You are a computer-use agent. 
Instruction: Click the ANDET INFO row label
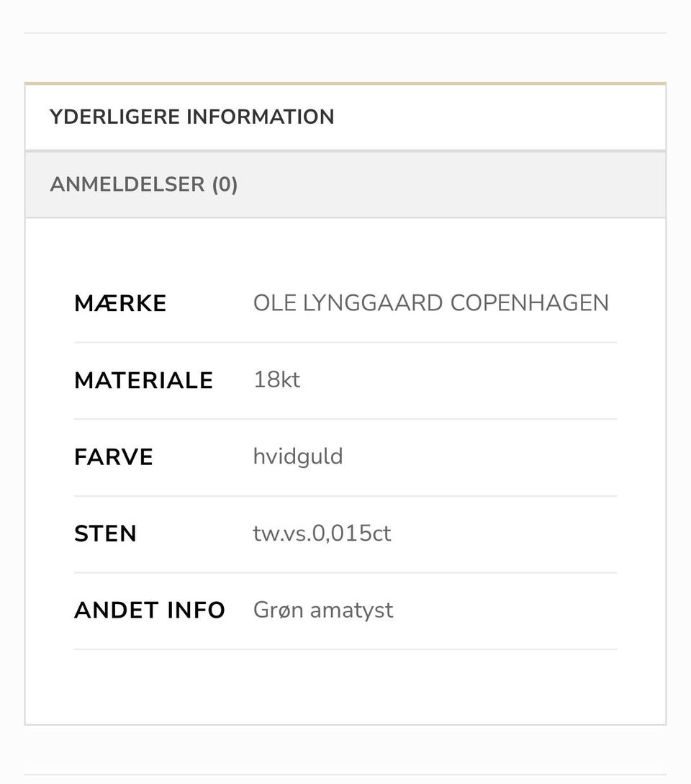point(150,609)
